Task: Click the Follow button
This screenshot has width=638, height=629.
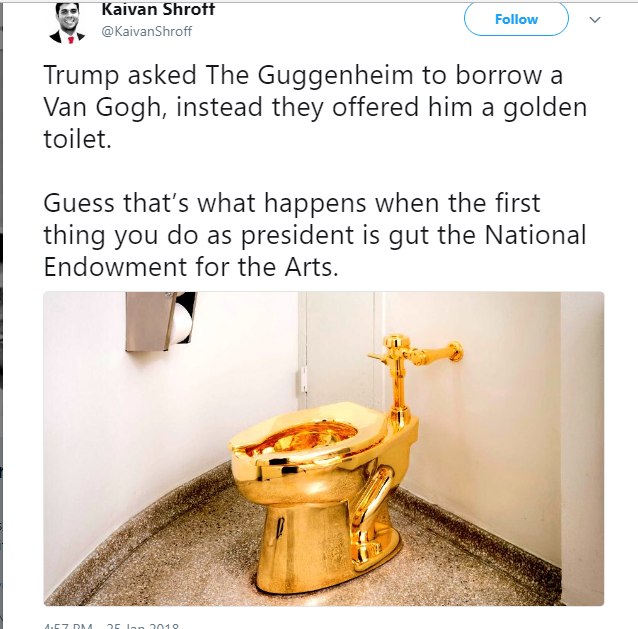Action: (516, 19)
